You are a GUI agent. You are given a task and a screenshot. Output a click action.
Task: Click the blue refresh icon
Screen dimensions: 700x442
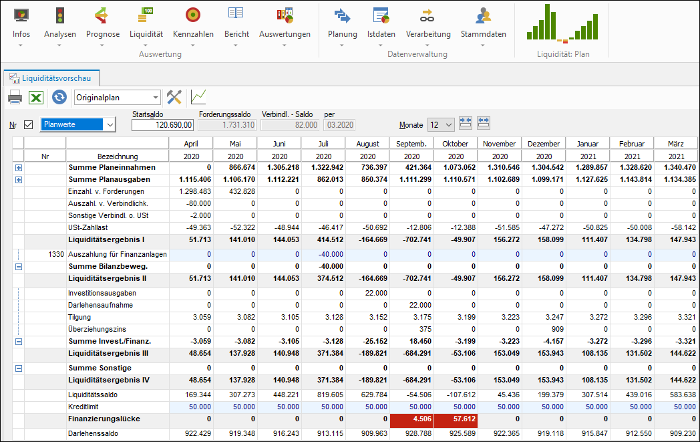[59, 97]
